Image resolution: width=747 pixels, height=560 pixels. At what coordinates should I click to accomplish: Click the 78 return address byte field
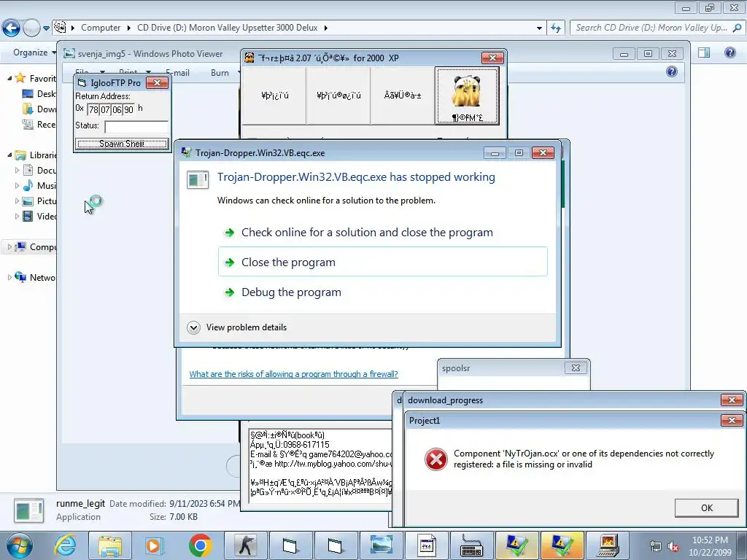tap(93, 109)
